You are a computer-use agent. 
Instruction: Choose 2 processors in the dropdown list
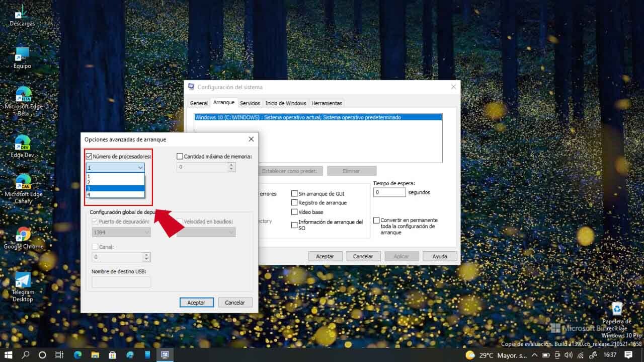coord(115,182)
